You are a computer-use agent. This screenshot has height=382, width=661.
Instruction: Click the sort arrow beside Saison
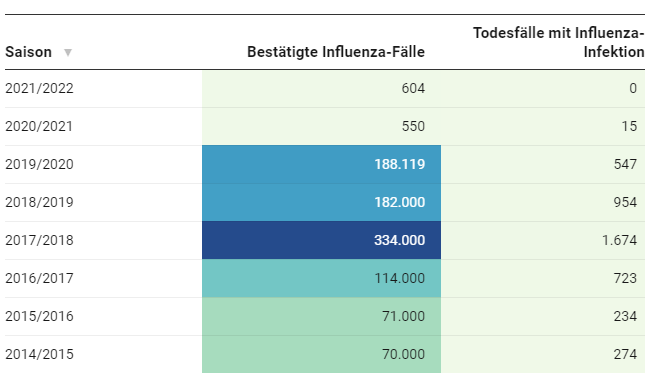tap(67, 52)
